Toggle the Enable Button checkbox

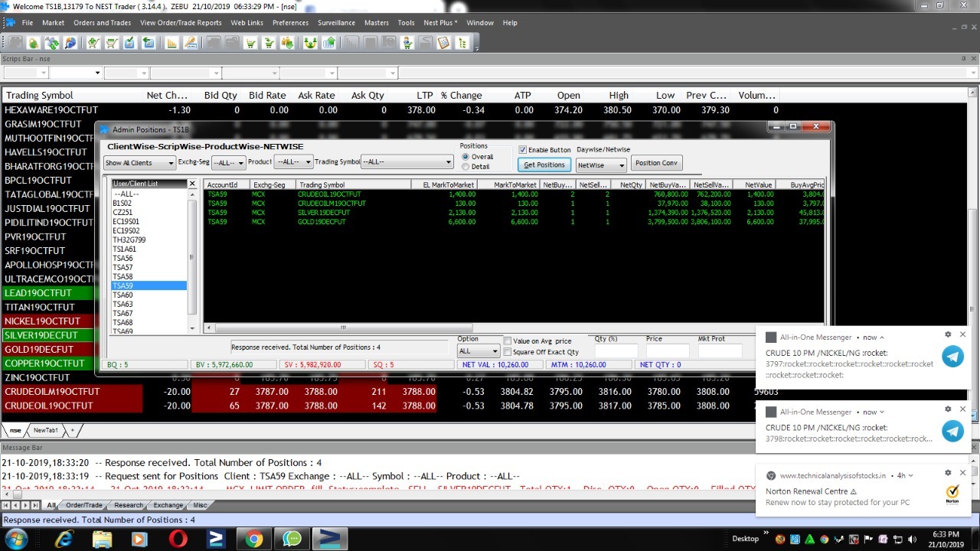523,150
